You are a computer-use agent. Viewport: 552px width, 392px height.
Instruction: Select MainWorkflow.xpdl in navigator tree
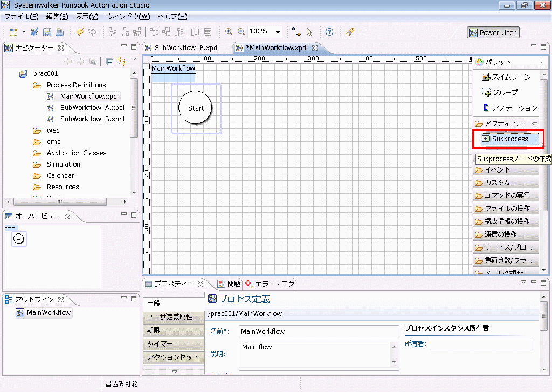[x=89, y=96]
